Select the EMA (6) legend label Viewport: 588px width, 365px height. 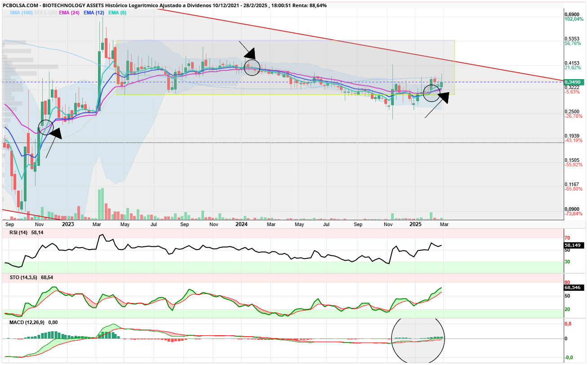tap(117, 13)
